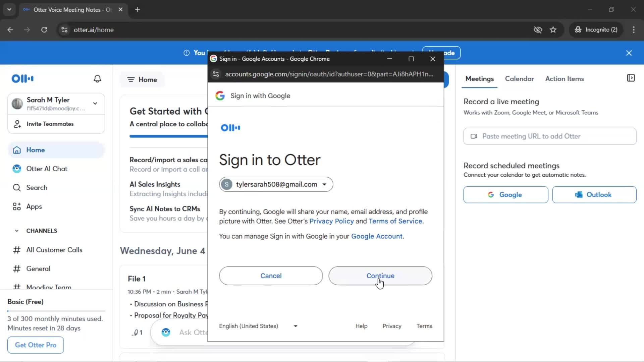Bookmark this page with the star icon
Viewport: 644px width, 362px height.
point(553,30)
